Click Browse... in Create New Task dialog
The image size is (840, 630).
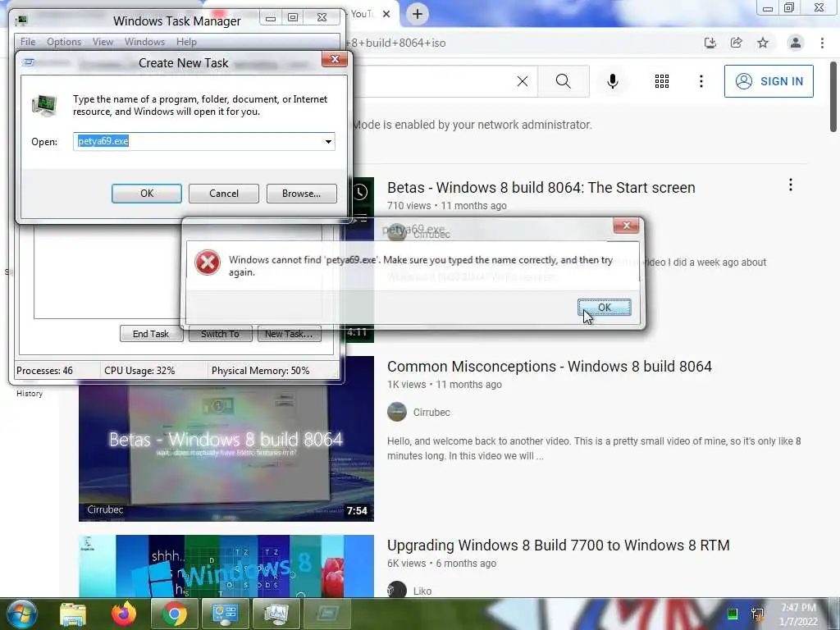302,194
